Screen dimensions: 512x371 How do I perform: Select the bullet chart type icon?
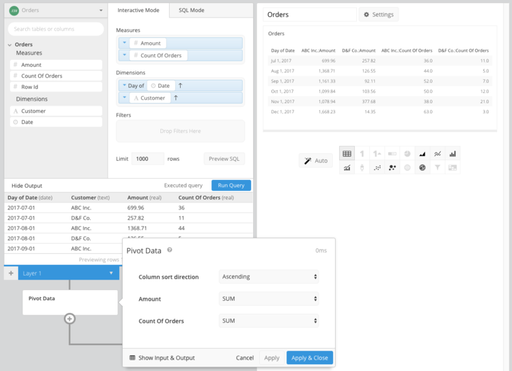click(x=392, y=154)
